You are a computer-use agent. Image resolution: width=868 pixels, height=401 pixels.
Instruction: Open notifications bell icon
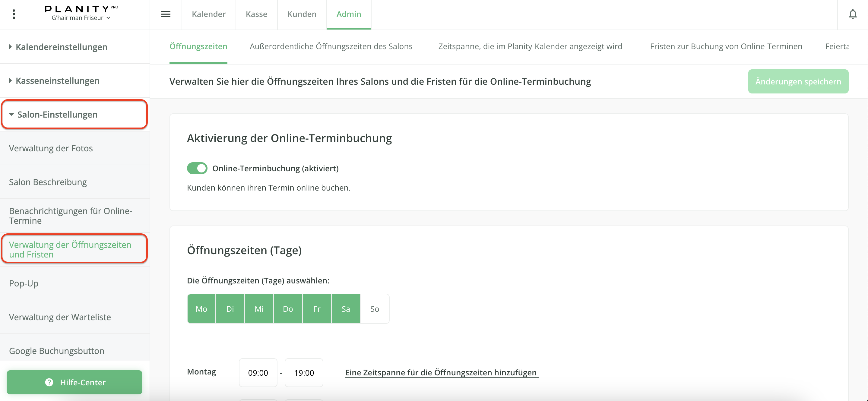[x=853, y=14]
